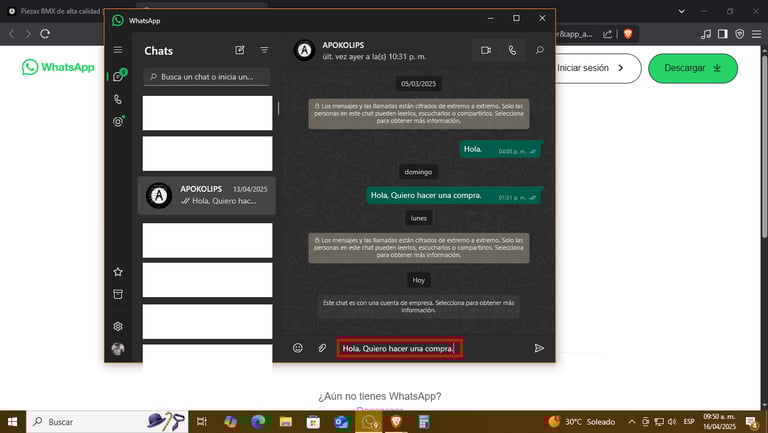Open the chat filter options

[x=264, y=50]
